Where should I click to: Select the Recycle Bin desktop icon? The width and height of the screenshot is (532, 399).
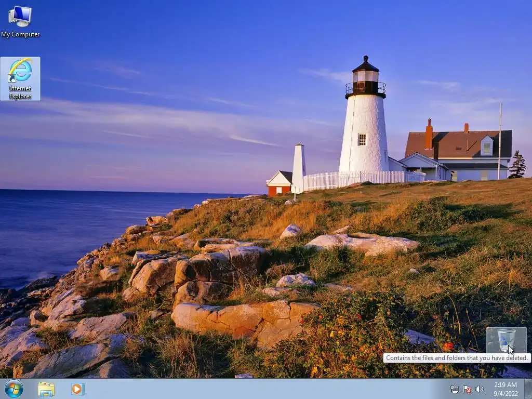click(x=506, y=340)
